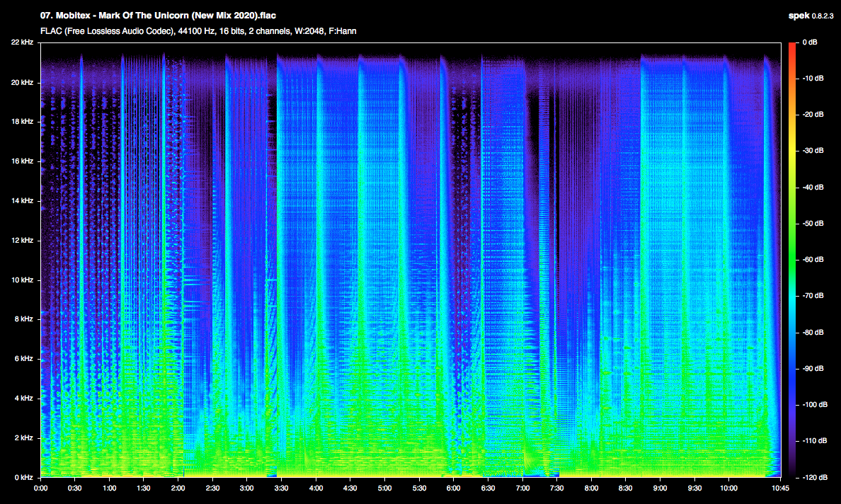Click the spek 0.8.2.3 version label
This screenshot has width=841, height=504.
coord(811,16)
